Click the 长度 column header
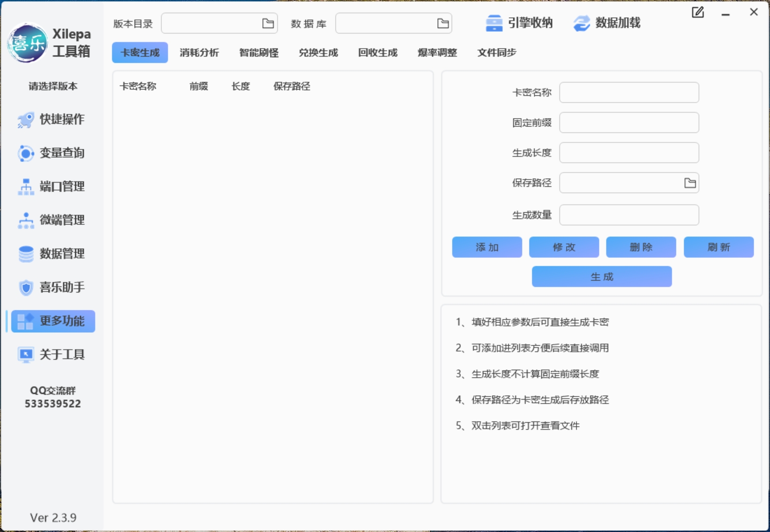This screenshot has height=532, width=770. [240, 86]
